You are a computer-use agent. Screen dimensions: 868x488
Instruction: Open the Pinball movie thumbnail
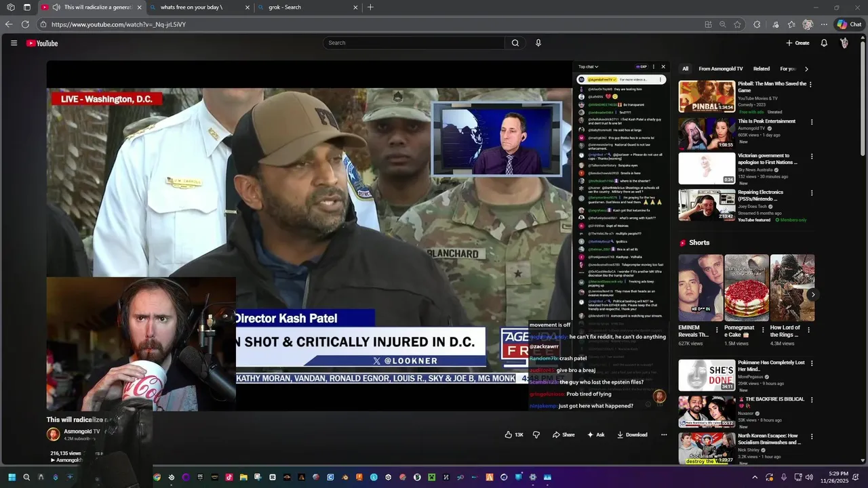(x=707, y=96)
